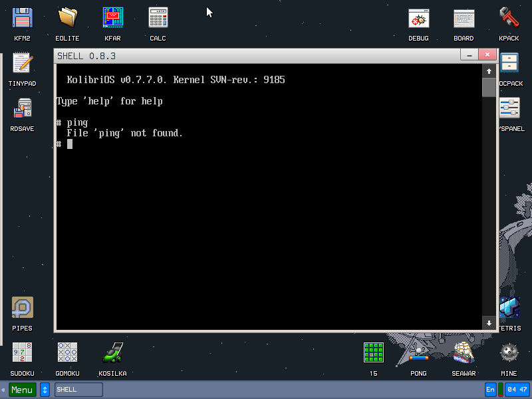Open the 15 puzzle icon
The image size is (532, 399).
[374, 352]
